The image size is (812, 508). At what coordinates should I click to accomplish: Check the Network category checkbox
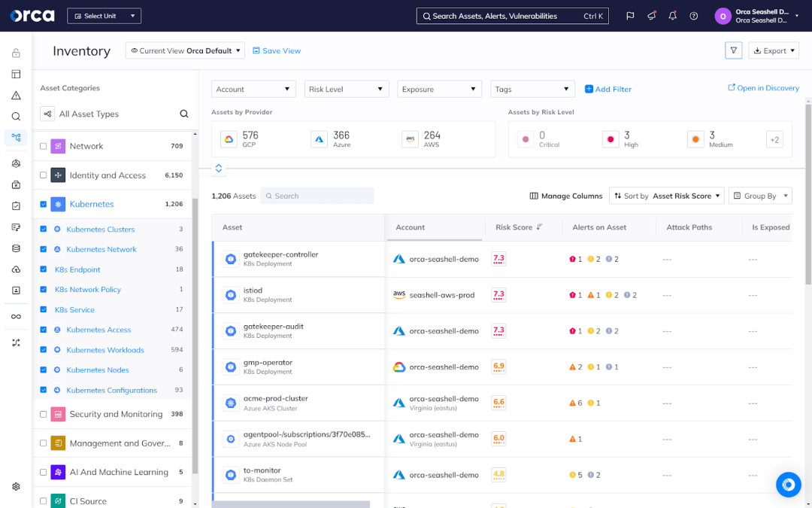click(x=43, y=146)
